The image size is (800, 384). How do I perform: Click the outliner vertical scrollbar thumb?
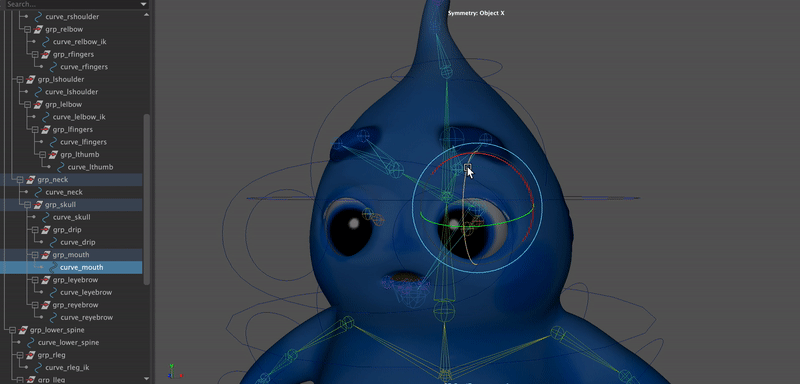pyautogui.click(x=147, y=199)
